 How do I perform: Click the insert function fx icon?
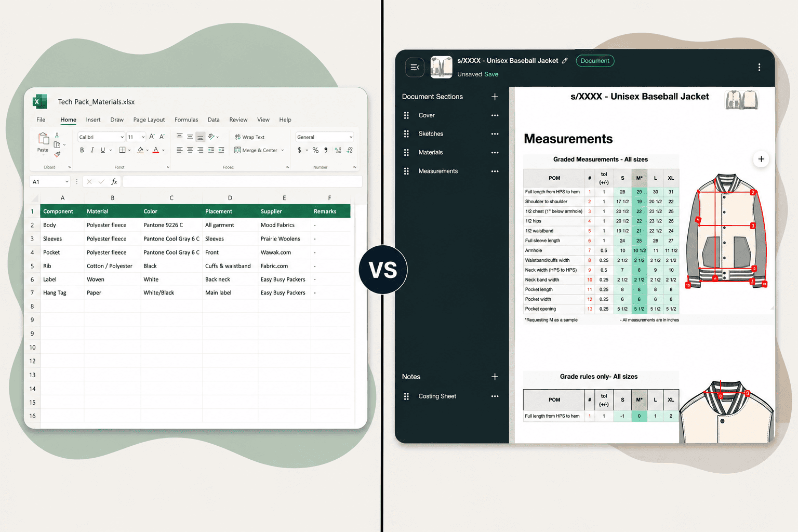click(114, 182)
